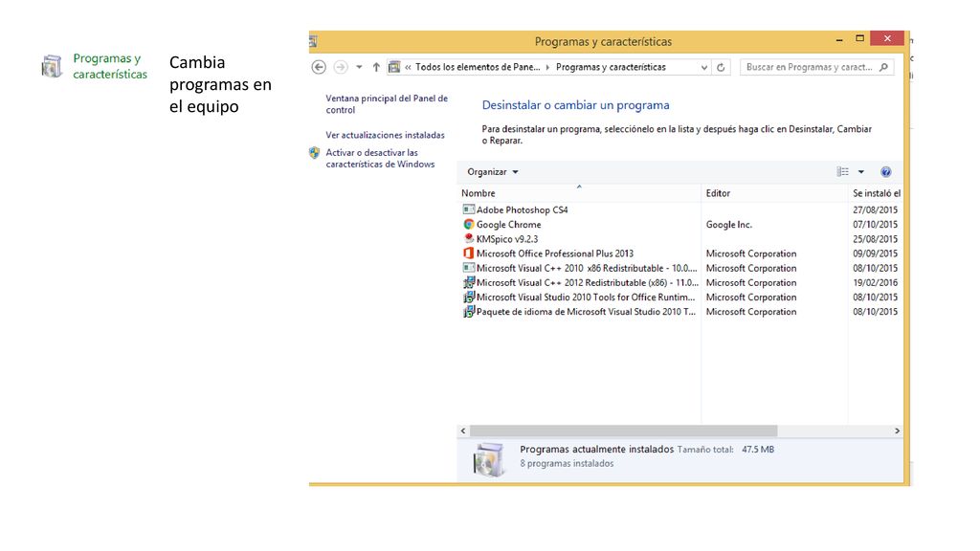Click Tamaño total 47.5 MB value

click(x=758, y=450)
